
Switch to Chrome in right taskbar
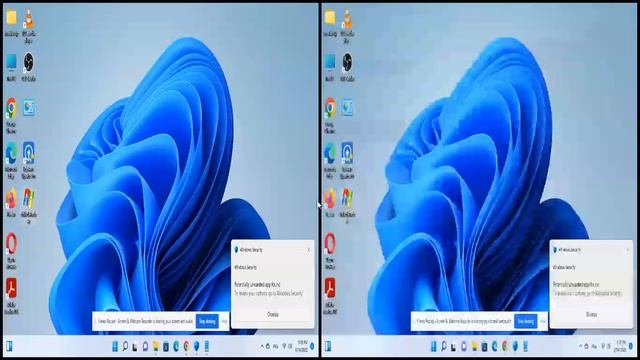click(504, 347)
